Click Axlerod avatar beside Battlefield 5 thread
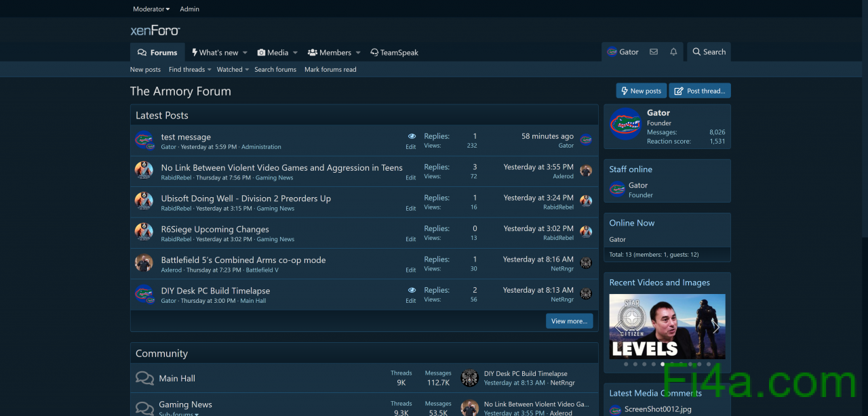 (144, 263)
